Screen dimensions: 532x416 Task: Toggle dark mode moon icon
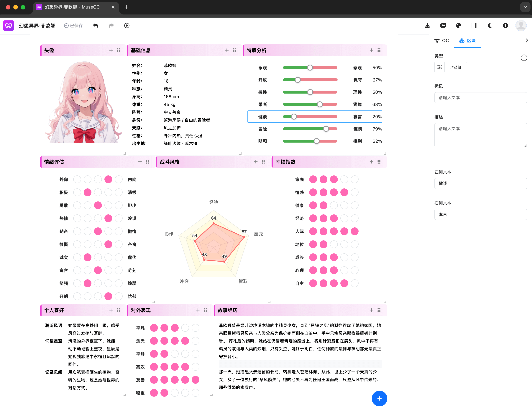tap(490, 26)
